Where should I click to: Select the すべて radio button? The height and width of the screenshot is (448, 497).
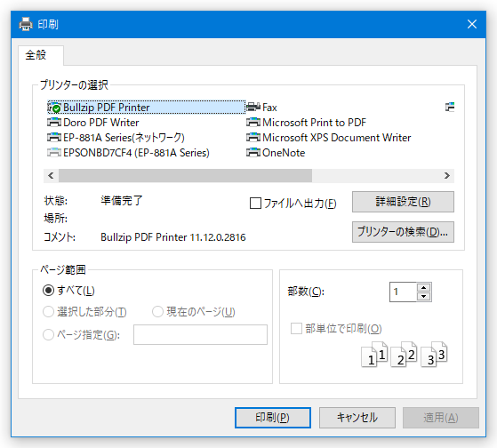tap(49, 290)
